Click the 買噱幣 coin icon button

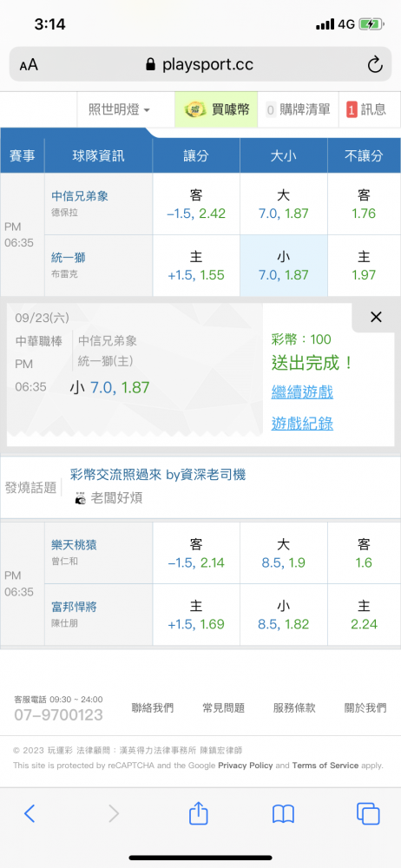click(x=217, y=109)
